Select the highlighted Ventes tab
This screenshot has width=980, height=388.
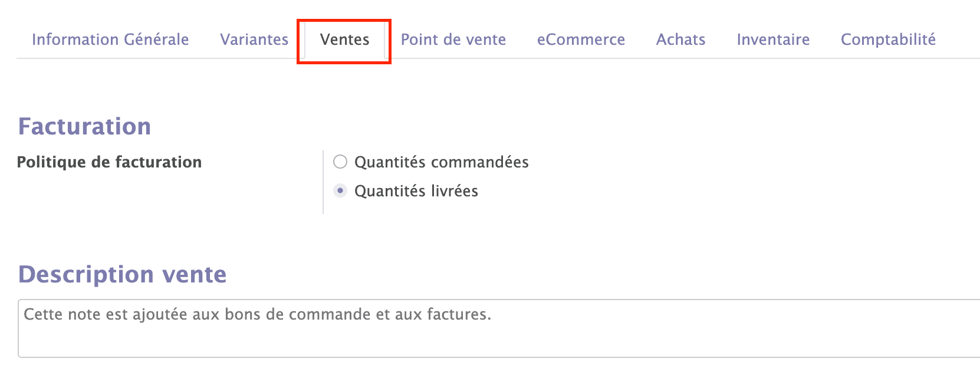[x=344, y=40]
